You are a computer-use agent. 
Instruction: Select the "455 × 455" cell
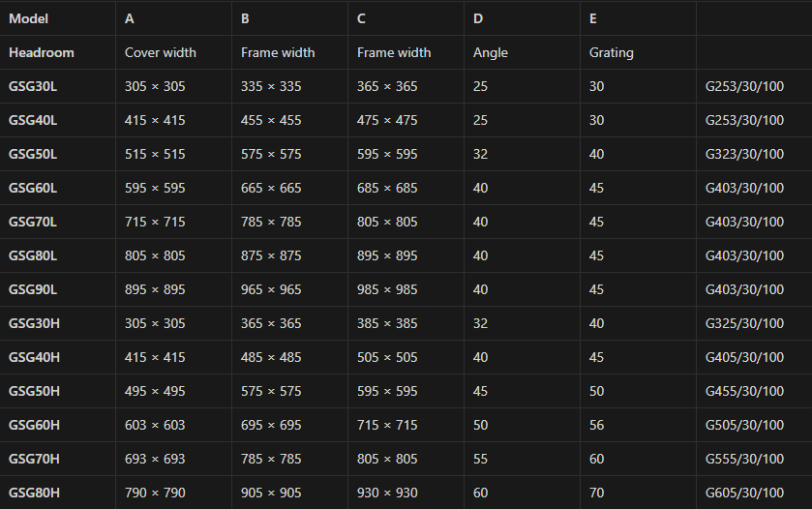coord(271,120)
